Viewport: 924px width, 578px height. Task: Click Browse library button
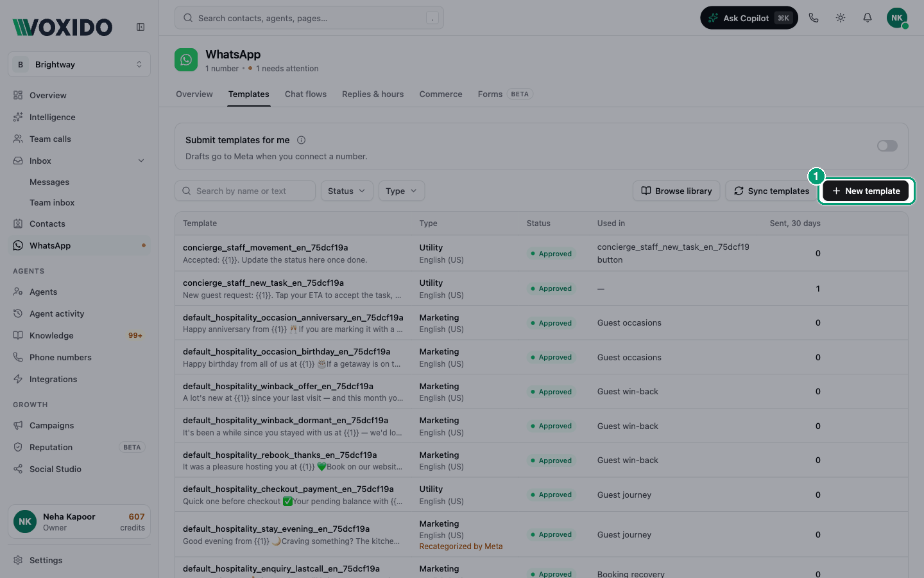(x=676, y=191)
